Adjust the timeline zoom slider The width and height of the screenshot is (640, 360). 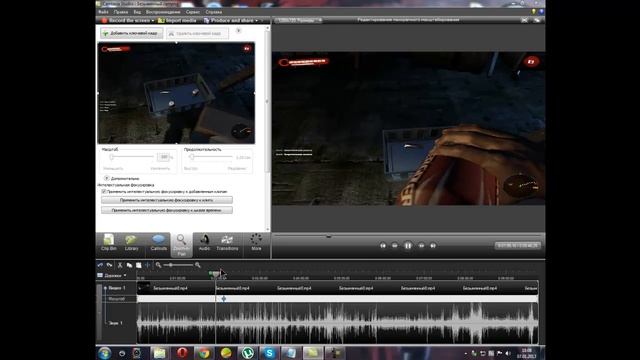(x=171, y=265)
